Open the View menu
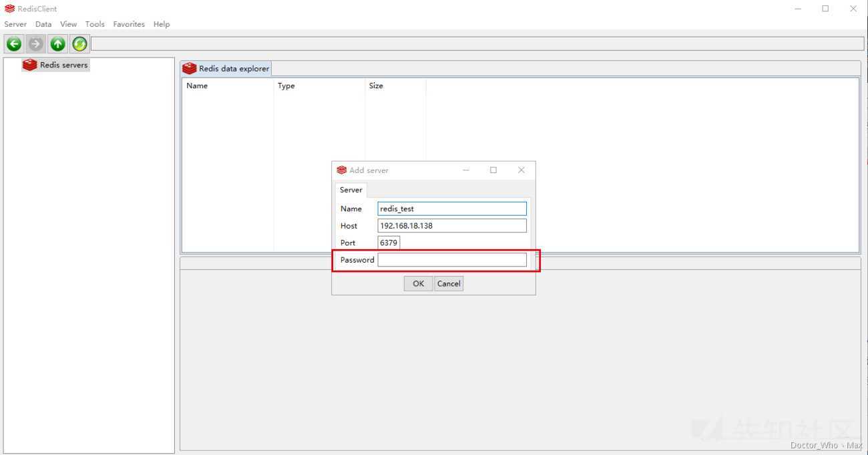The width and height of the screenshot is (868, 455). [69, 24]
